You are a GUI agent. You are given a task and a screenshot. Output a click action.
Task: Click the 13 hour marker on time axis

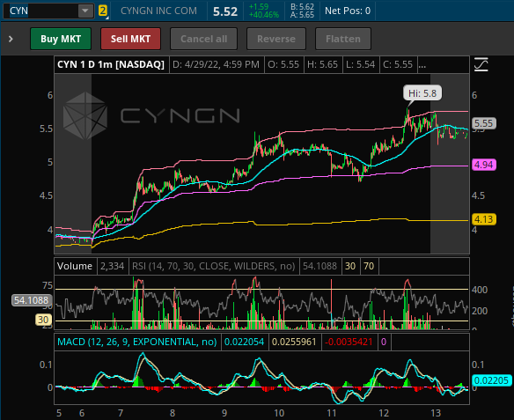click(436, 413)
